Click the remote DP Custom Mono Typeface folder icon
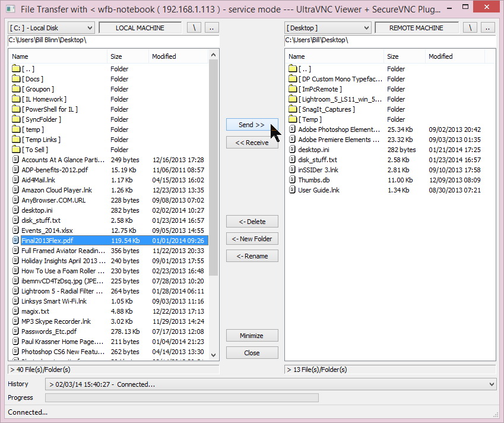This screenshot has width=504, height=423. click(x=293, y=78)
